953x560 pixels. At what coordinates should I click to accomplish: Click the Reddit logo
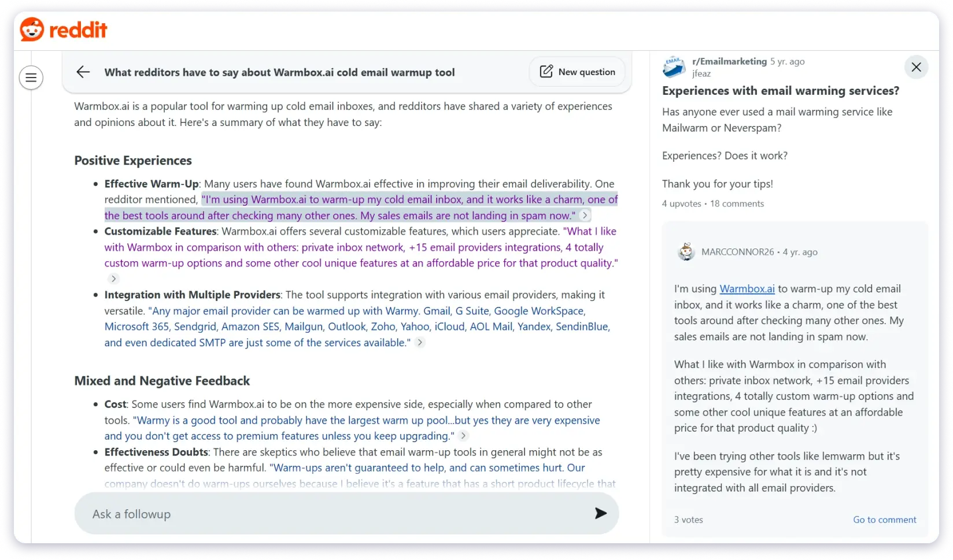click(64, 29)
